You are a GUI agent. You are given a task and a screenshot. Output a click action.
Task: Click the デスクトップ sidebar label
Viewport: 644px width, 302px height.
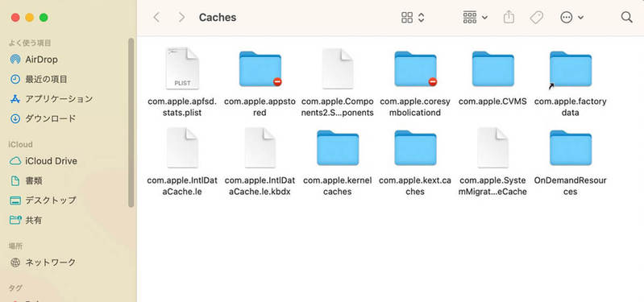(51, 201)
